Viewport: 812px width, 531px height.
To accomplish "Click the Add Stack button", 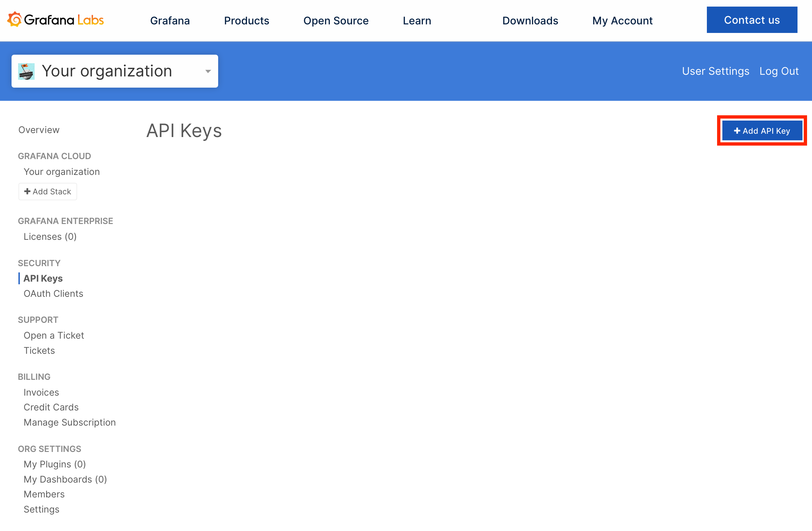I will (48, 192).
